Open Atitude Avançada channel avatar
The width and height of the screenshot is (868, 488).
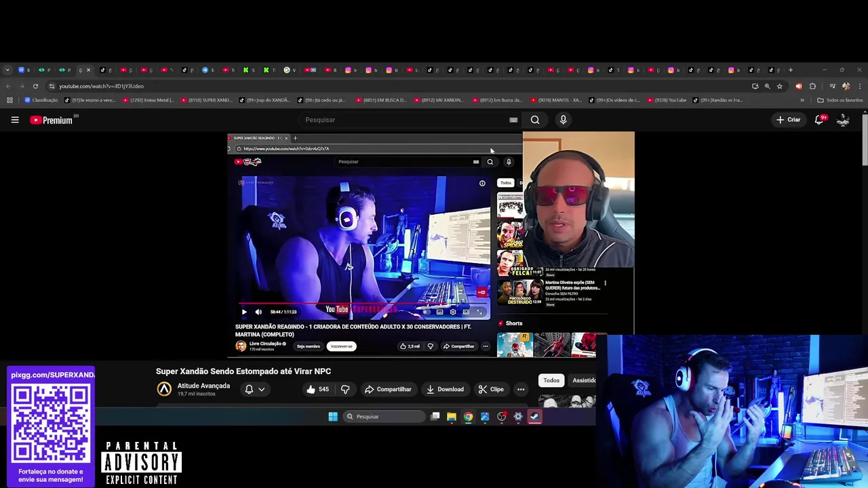coord(164,389)
